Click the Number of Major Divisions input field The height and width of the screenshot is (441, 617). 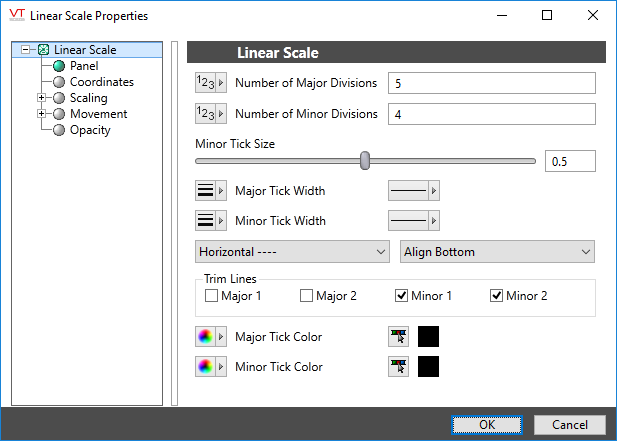[491, 83]
